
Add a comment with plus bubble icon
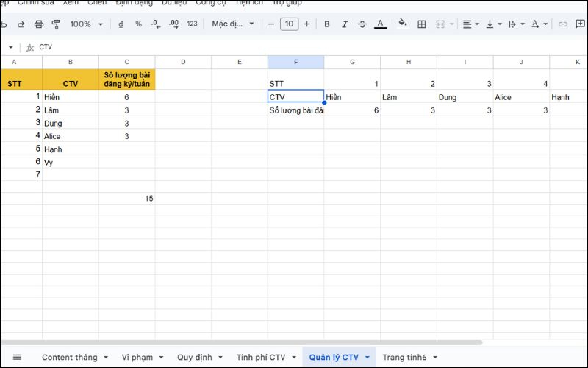point(580,24)
